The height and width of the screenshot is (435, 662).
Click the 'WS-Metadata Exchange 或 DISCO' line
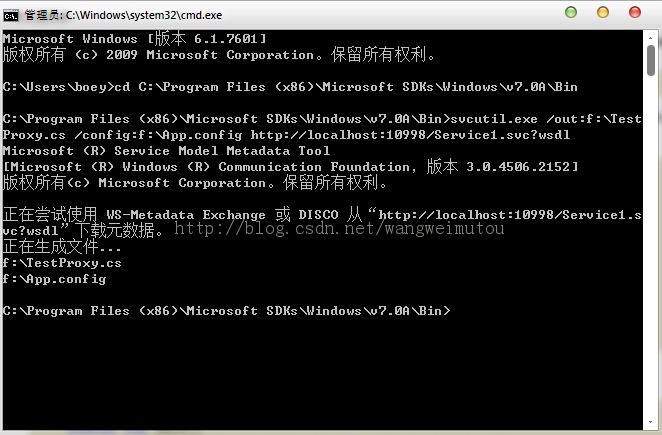[322, 215]
